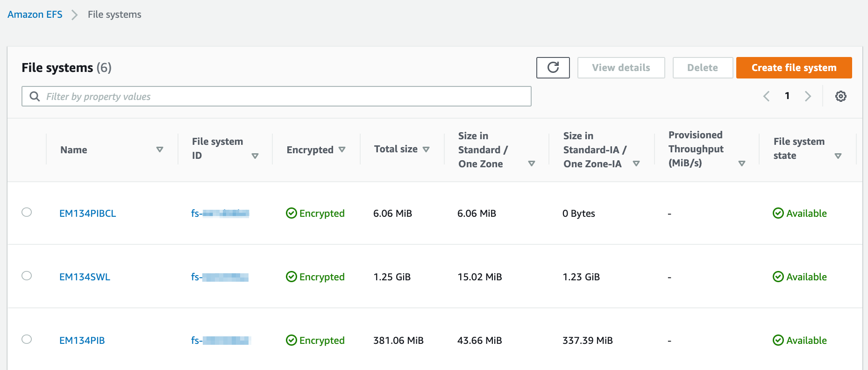Open Amazon EFS breadcrumb link

pyautogui.click(x=35, y=14)
